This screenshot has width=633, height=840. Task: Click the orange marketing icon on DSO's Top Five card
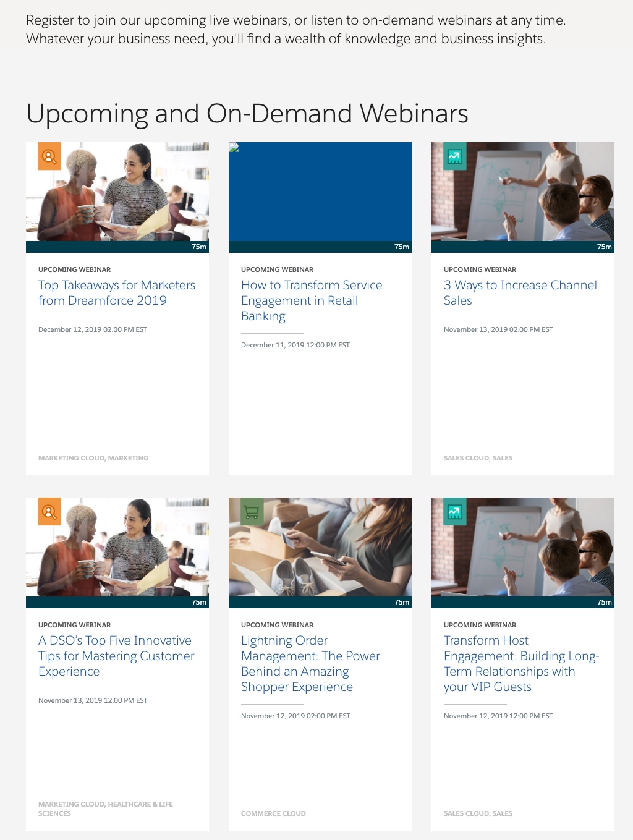[x=49, y=512]
